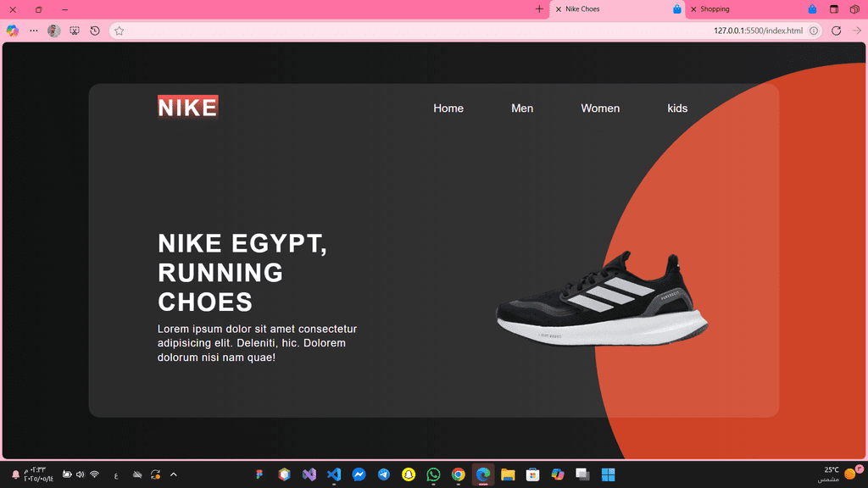
Task: Open WhatsApp from taskbar
Action: pos(433,474)
